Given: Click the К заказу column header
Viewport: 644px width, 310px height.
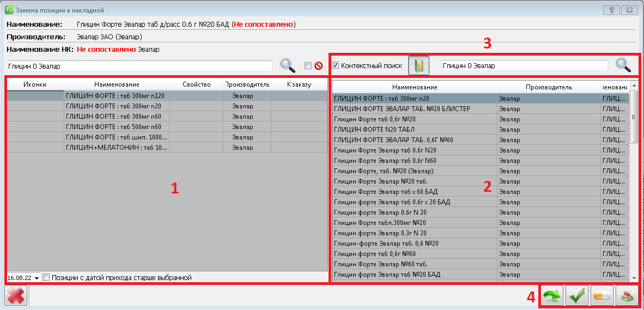Looking at the screenshot, I should pyautogui.click(x=300, y=84).
